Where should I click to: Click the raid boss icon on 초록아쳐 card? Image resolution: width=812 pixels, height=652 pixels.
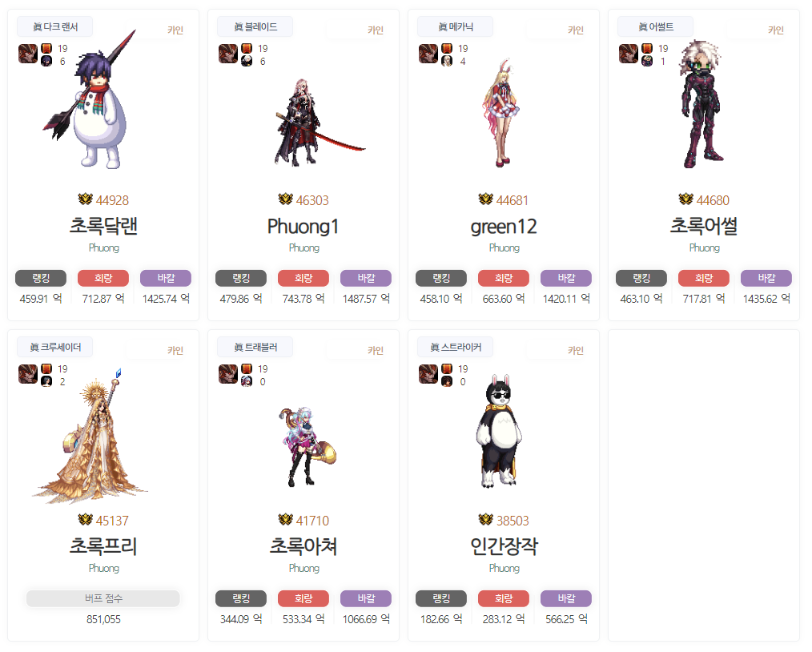(228, 374)
